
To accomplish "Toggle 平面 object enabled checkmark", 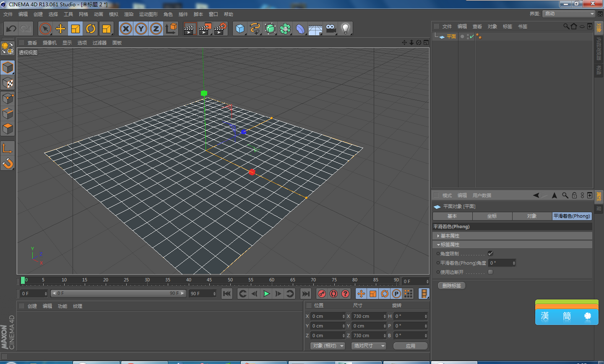I will point(472,36).
